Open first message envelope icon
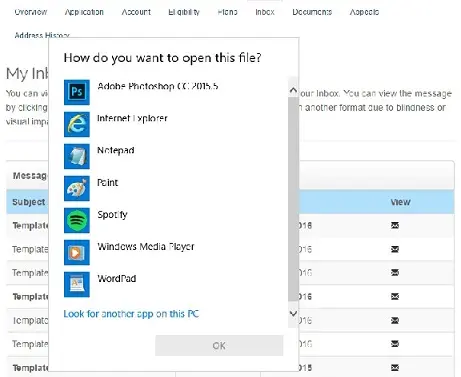Image resolution: width=461 pixels, height=377 pixels. click(395, 225)
